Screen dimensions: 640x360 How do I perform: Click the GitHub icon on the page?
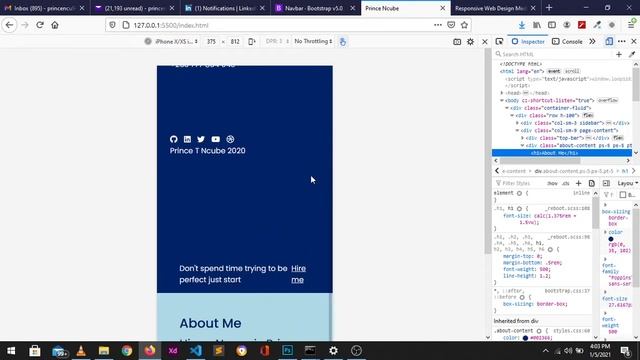coord(173,139)
